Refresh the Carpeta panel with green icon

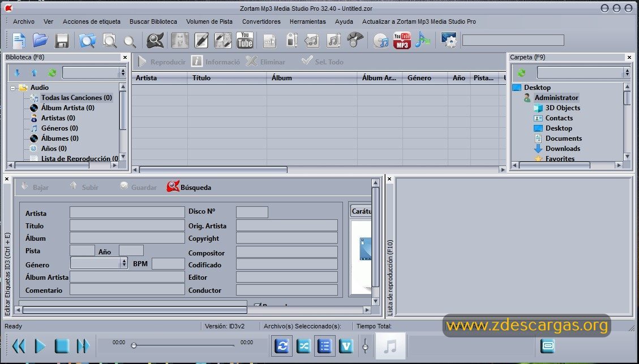click(x=521, y=73)
